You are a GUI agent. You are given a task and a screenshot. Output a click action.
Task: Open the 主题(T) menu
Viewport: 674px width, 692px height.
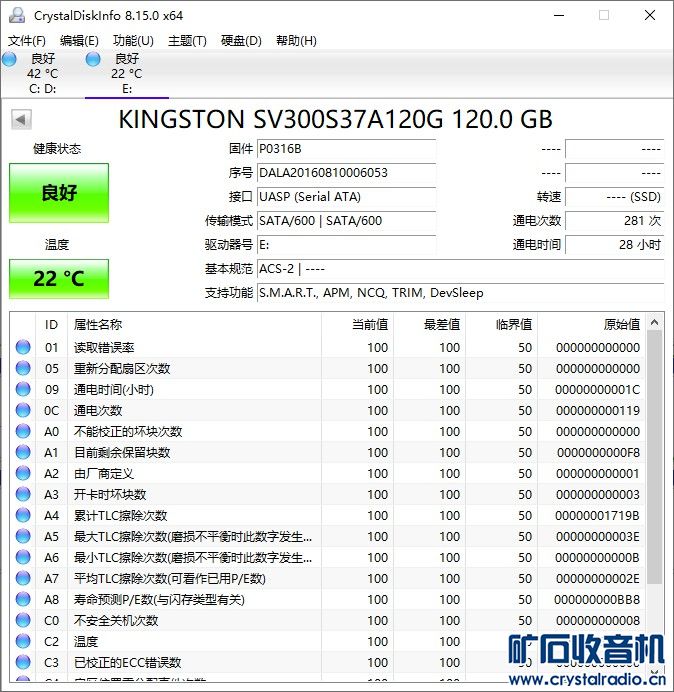(x=187, y=41)
